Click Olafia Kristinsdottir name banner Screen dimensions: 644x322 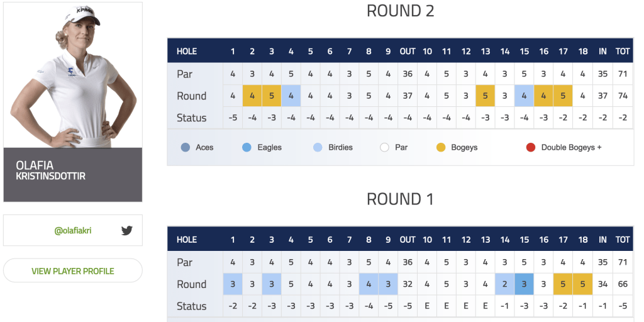pyautogui.click(x=73, y=175)
